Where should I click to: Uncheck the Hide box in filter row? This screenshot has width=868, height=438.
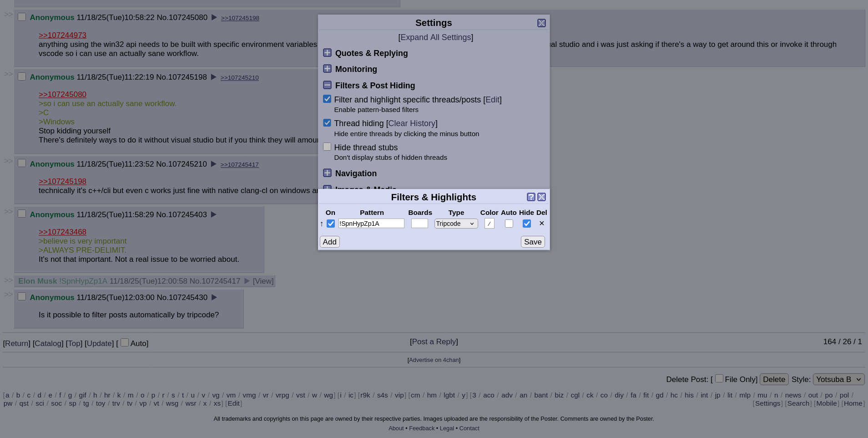(x=527, y=224)
